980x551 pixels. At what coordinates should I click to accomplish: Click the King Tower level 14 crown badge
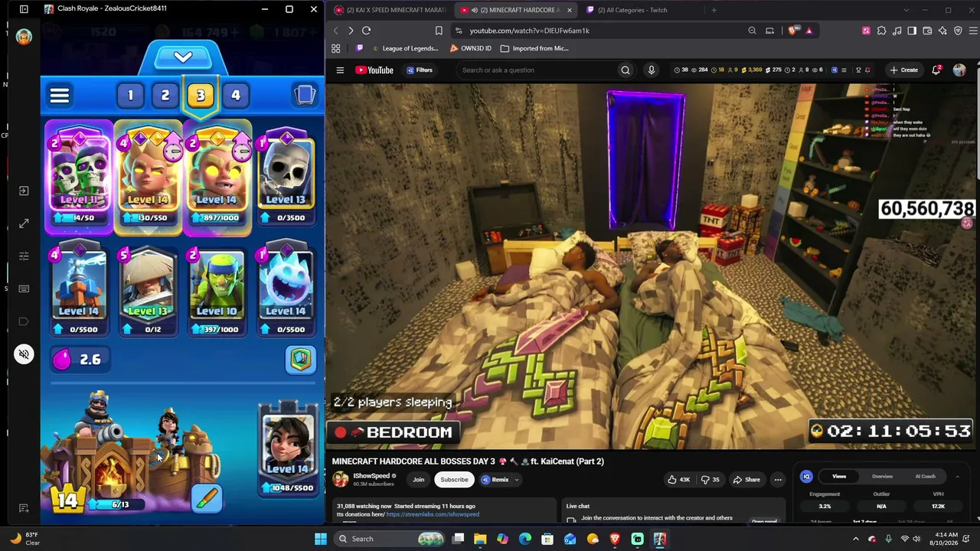[x=67, y=500]
